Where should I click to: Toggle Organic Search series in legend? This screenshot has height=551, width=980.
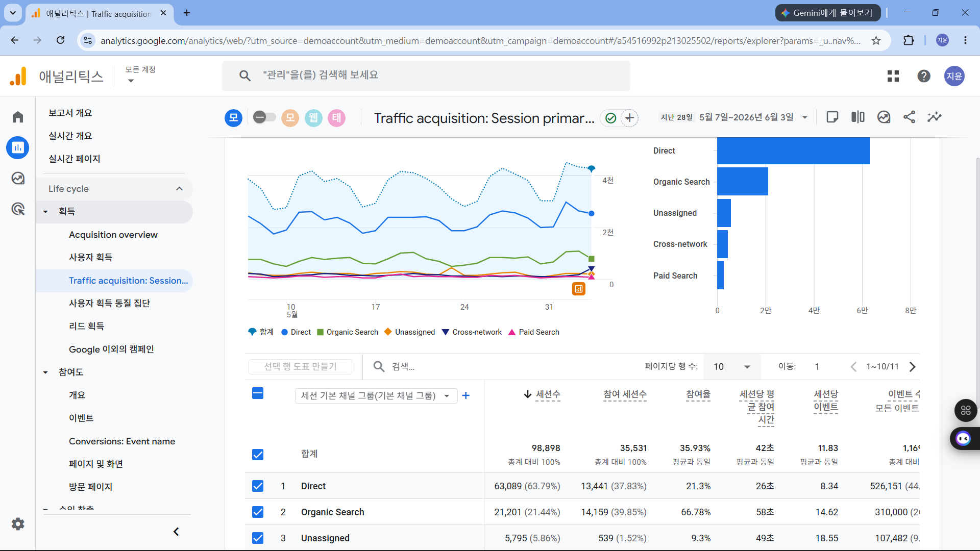pyautogui.click(x=348, y=332)
